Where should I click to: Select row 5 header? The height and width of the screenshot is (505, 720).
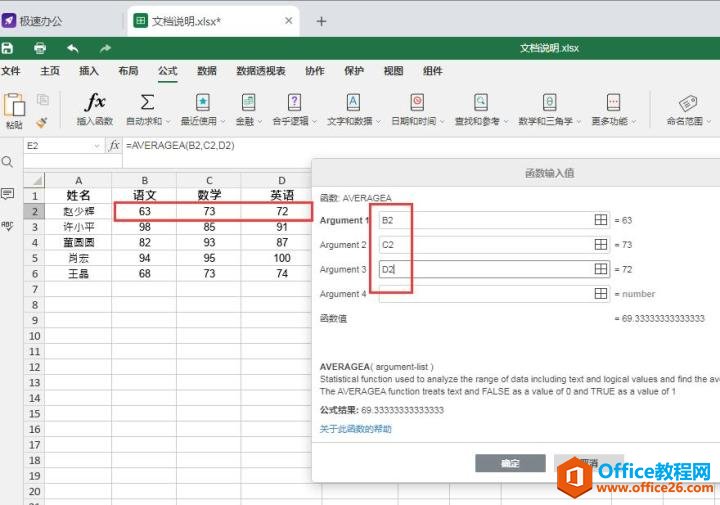coord(34,258)
